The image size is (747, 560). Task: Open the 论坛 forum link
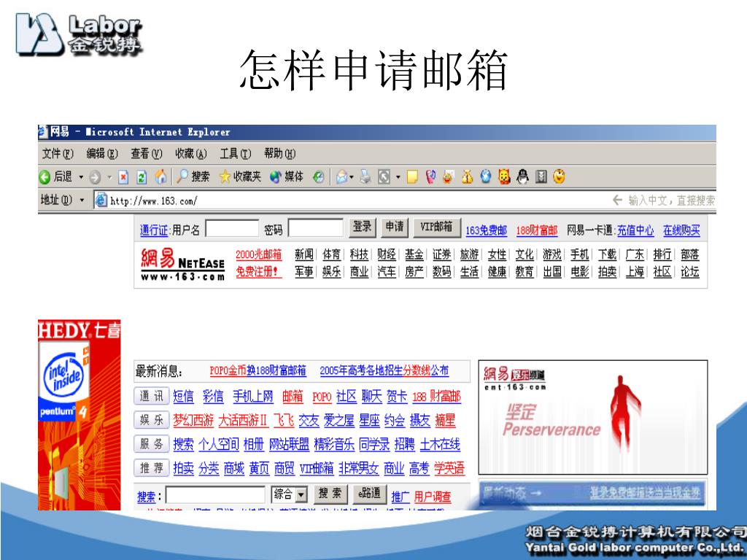690,272
